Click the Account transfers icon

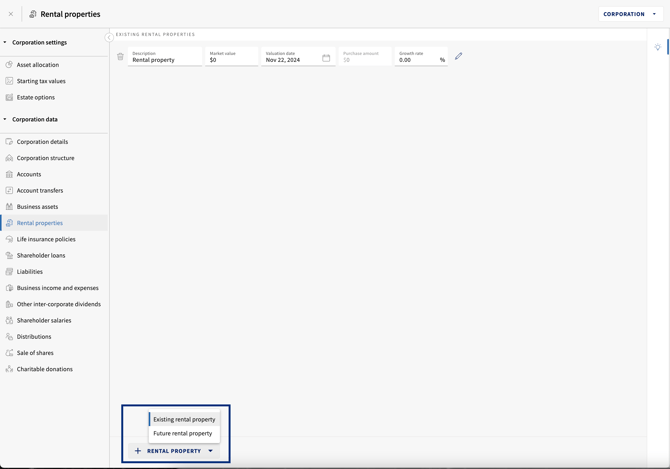point(9,191)
